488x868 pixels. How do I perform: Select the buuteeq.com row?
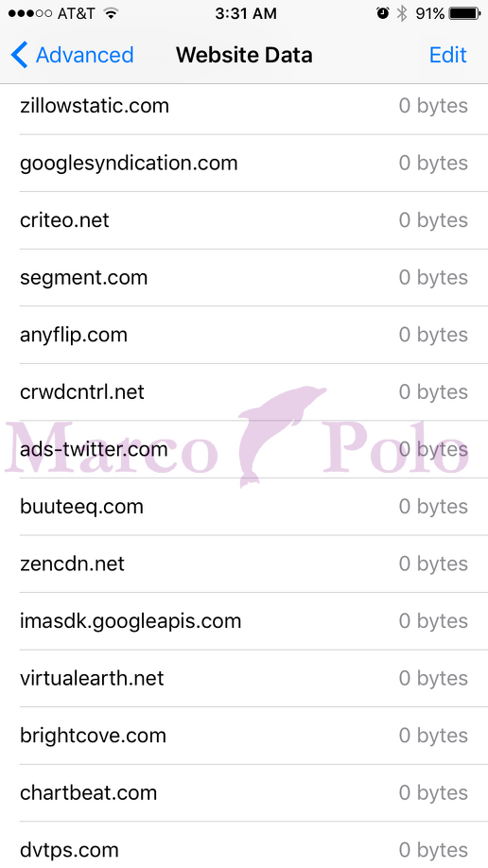pos(244,507)
